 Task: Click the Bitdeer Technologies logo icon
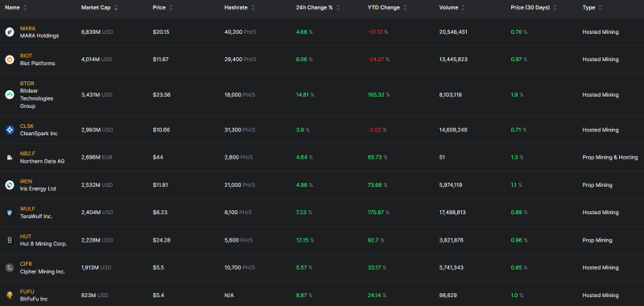(x=10, y=95)
